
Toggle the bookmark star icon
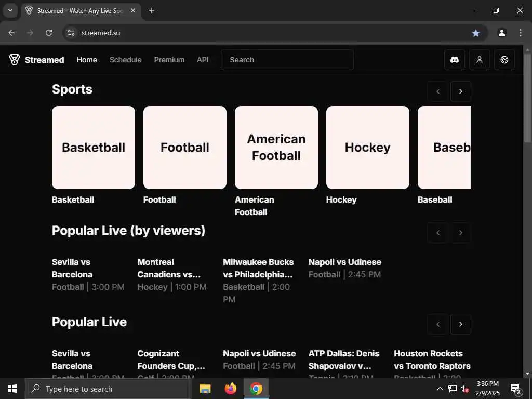[x=476, y=33]
